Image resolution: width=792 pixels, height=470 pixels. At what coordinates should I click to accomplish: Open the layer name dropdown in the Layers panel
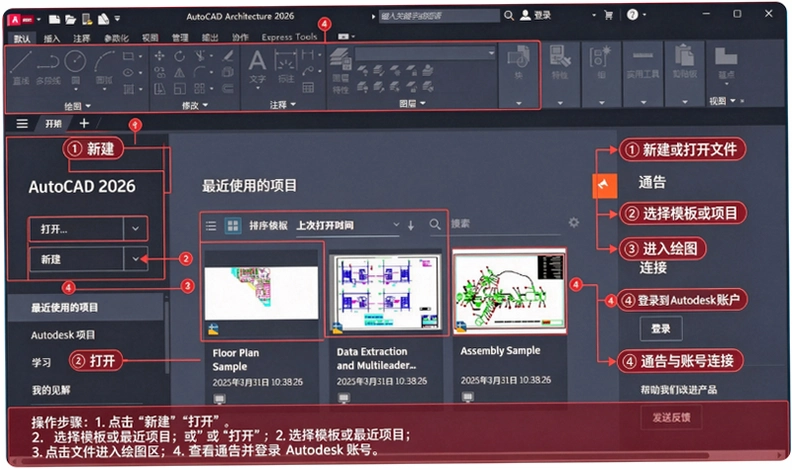[x=491, y=53]
